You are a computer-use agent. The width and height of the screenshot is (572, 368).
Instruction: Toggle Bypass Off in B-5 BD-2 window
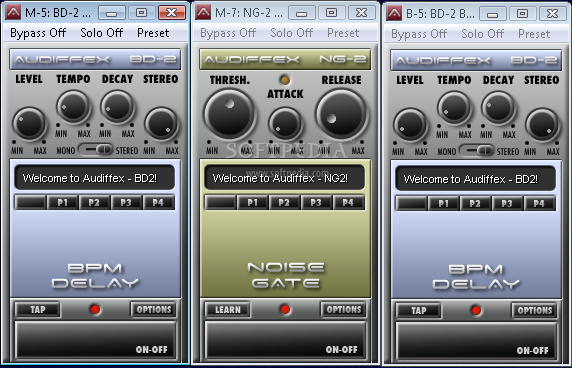click(419, 34)
